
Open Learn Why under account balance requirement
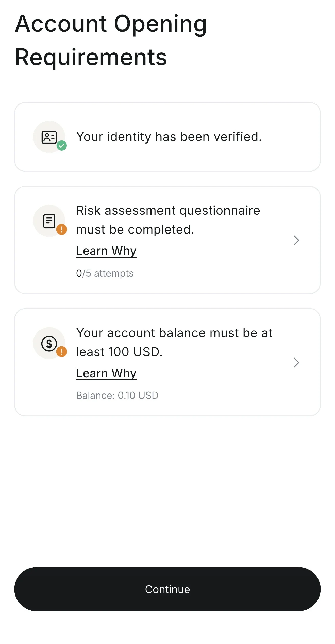(x=106, y=373)
